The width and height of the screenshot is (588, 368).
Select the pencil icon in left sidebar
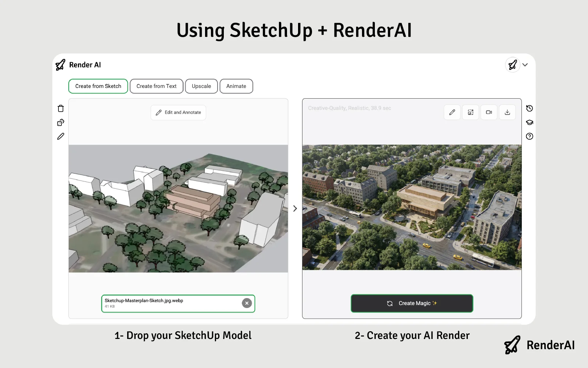[x=60, y=136]
